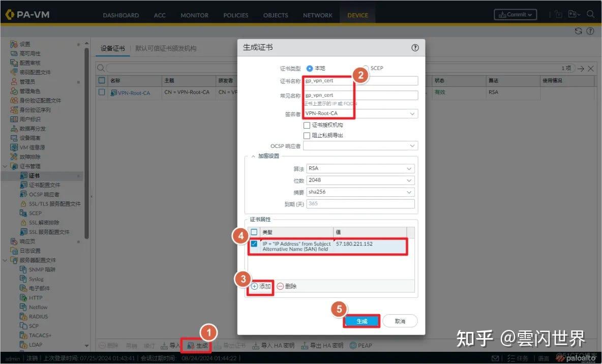Open the 算法 dropdown showing RSA

coord(360,168)
